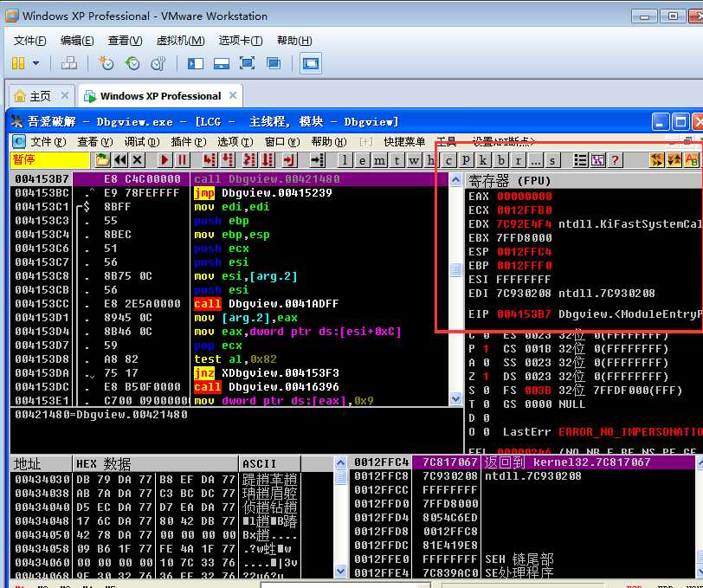Click the disassembly scrollbar thumb
Viewport: 703px width, 588px height.
tap(455, 269)
